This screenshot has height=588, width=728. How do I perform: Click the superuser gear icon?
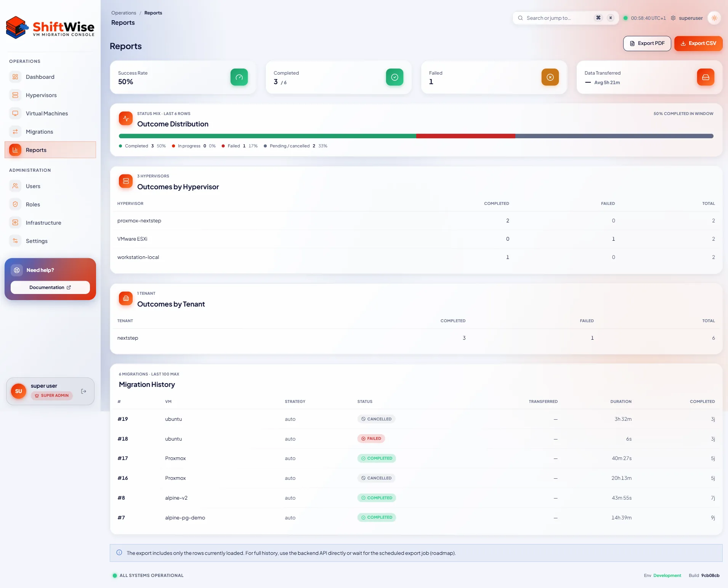pos(673,18)
